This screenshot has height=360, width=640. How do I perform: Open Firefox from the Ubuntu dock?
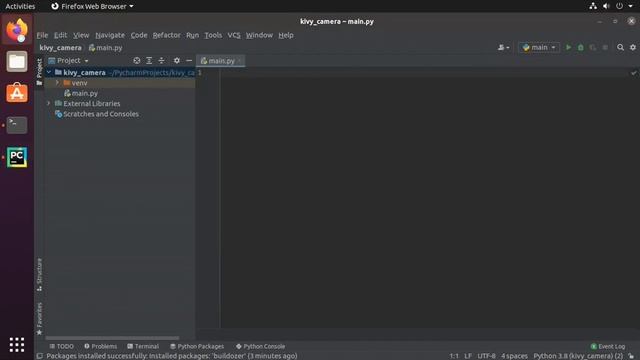pos(17,30)
